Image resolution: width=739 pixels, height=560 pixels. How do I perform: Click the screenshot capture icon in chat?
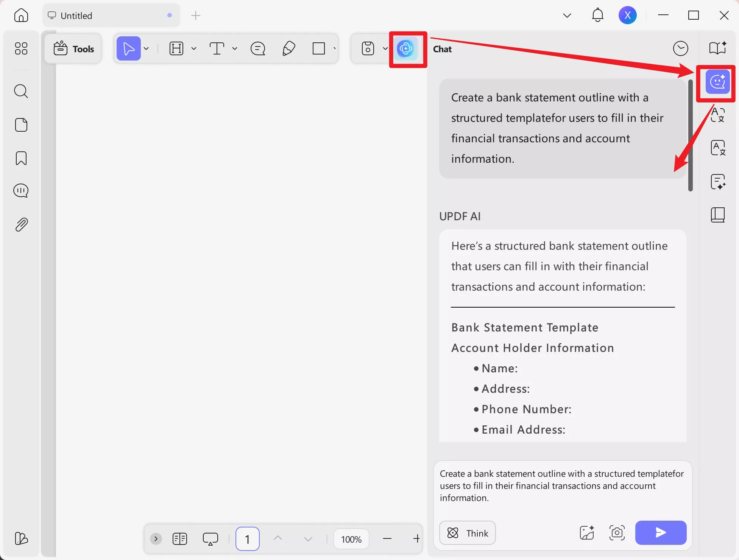pyautogui.click(x=617, y=533)
